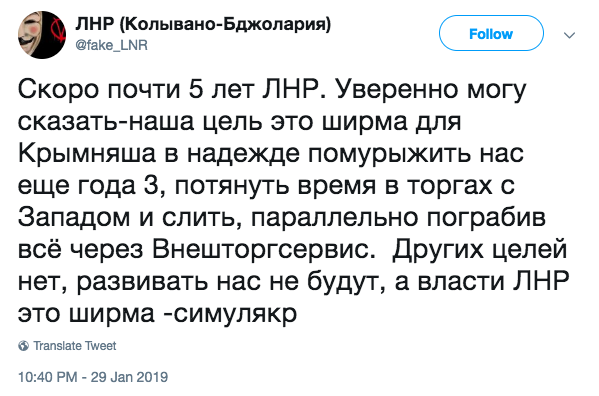Open the 10:40 PM - 29 Jan 2019 timestamp

point(93,377)
